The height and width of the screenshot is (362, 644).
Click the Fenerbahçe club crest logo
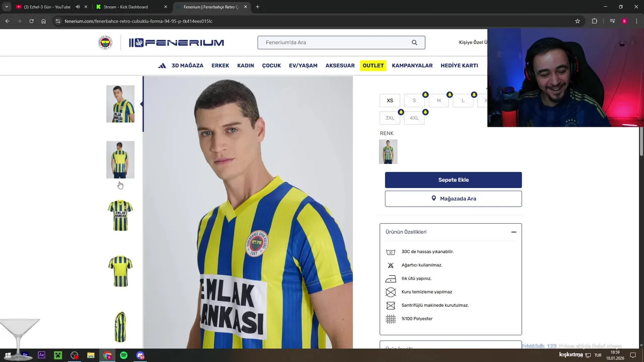[x=105, y=43]
